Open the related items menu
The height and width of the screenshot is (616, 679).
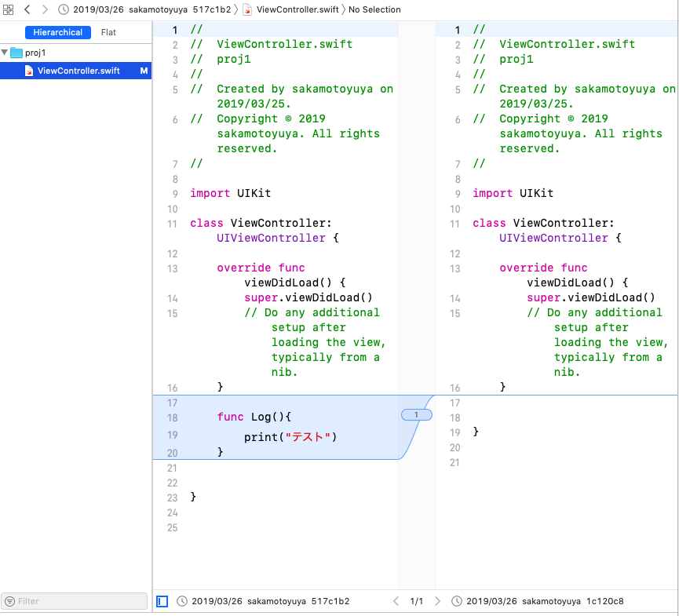[x=8, y=9]
